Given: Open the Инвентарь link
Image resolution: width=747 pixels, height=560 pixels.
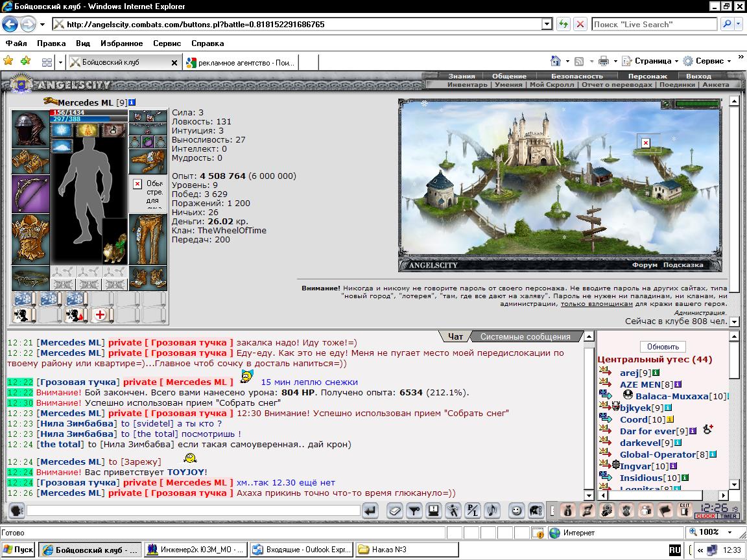Looking at the screenshot, I should click(x=468, y=84).
